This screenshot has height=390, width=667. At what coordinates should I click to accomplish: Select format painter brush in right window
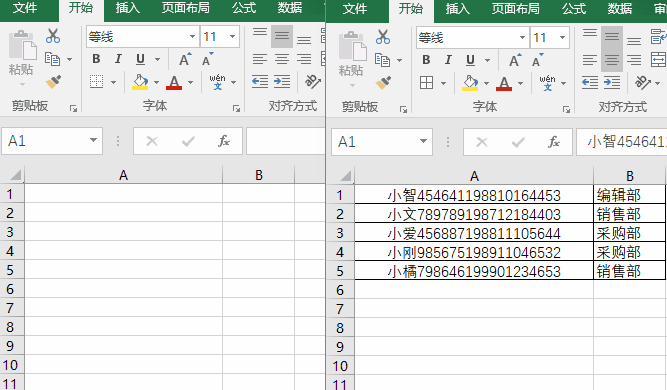tap(383, 82)
